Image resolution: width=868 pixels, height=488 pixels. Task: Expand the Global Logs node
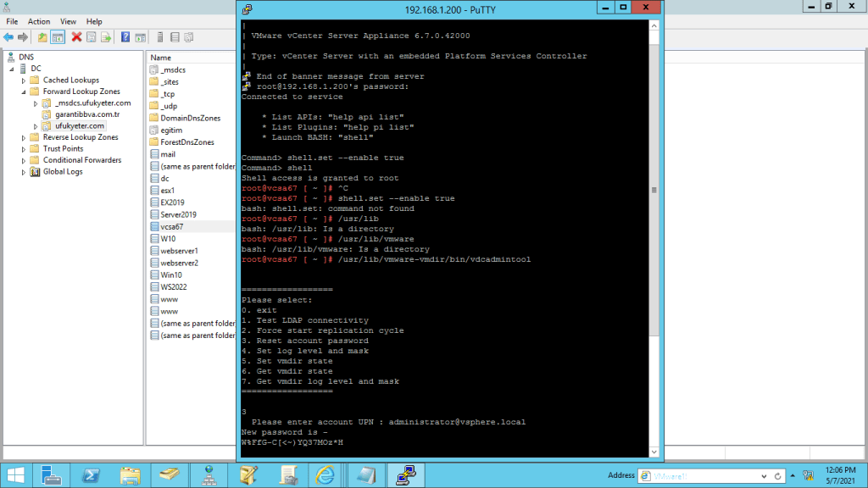[x=24, y=173]
